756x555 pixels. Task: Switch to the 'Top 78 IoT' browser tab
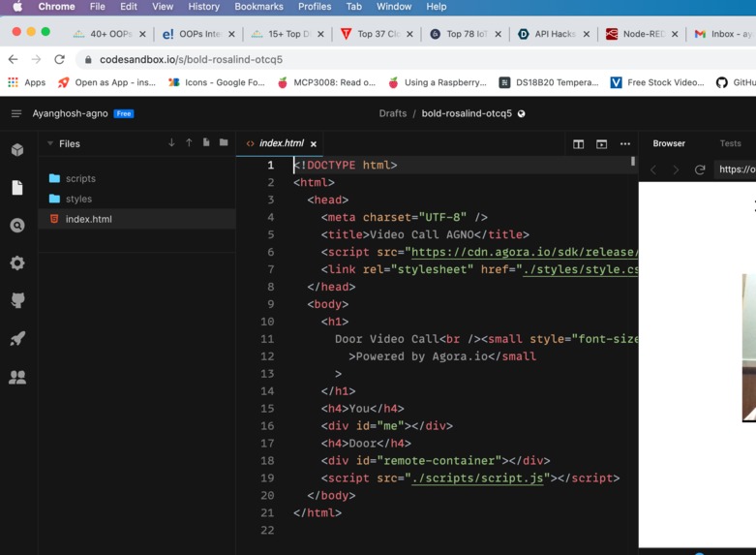pos(466,34)
